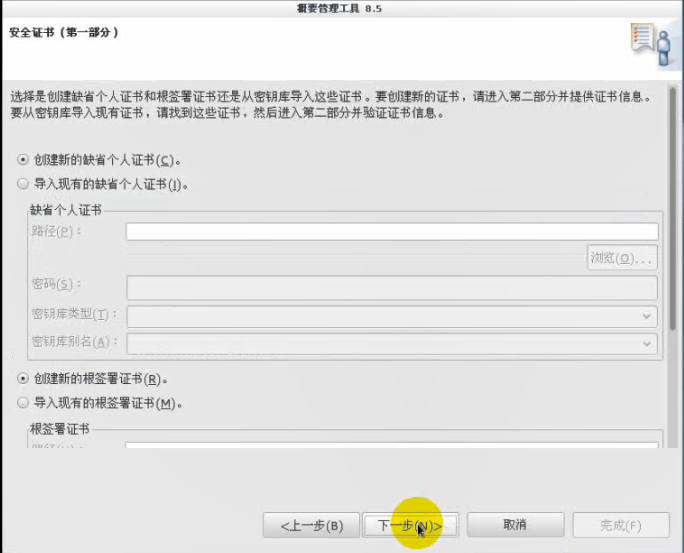This screenshot has height=553, width=684.
Task: Focus the 路径 field under 缺省个人证书
Action: tap(391, 232)
